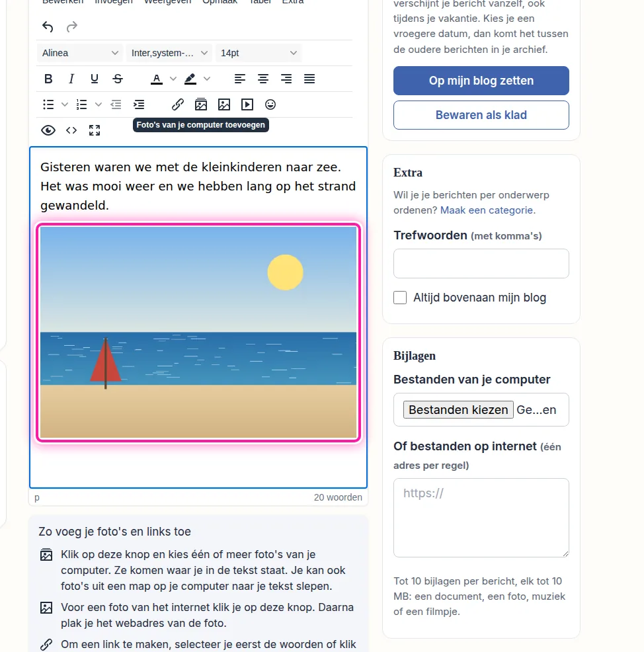Toggle underline formatting
The image size is (644, 652).
pyautogui.click(x=95, y=79)
